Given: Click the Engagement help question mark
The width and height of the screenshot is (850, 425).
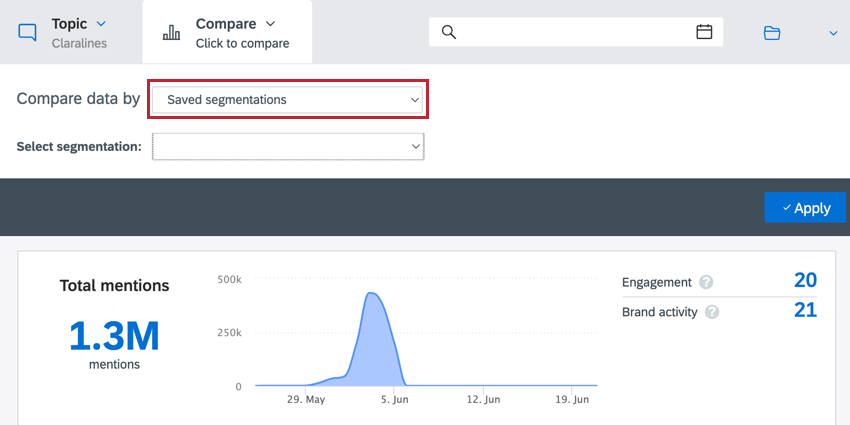Looking at the screenshot, I should click(x=706, y=282).
